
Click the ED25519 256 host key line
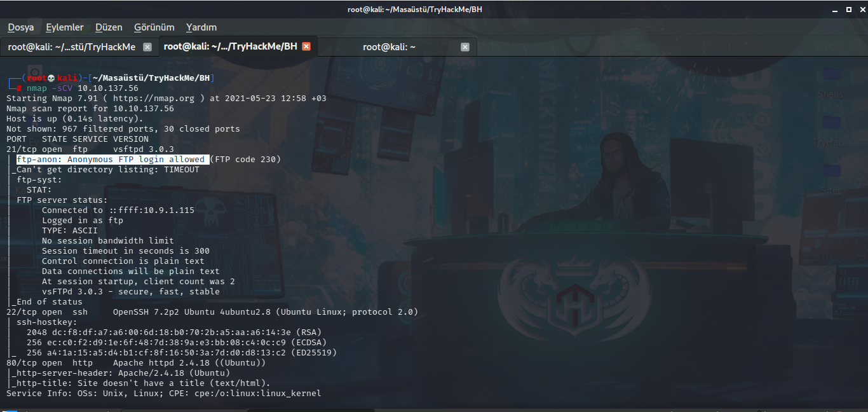(182, 353)
